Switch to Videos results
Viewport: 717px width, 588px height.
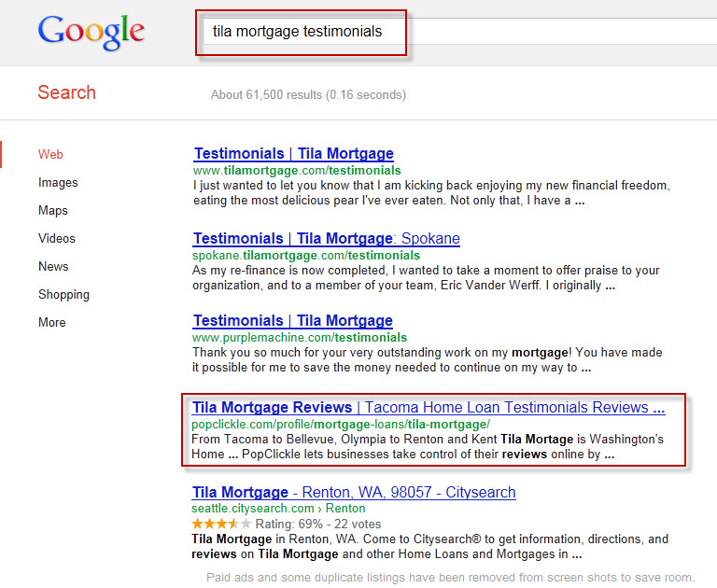point(57,238)
